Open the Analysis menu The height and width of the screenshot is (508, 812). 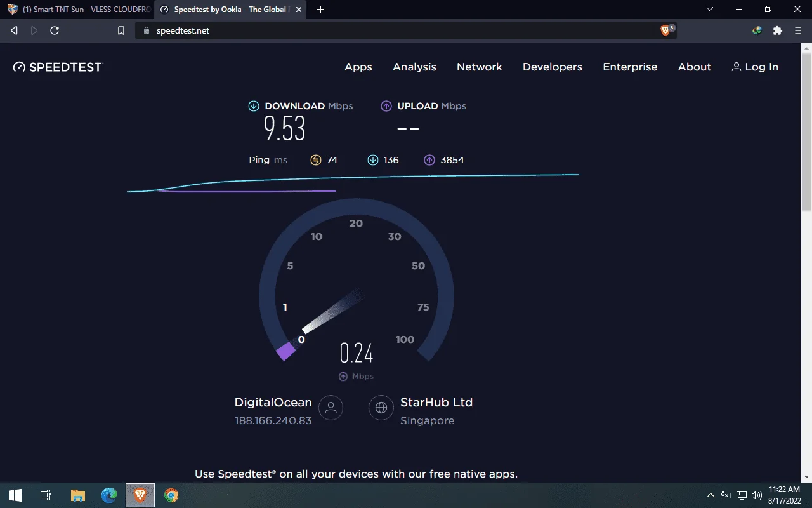(414, 67)
